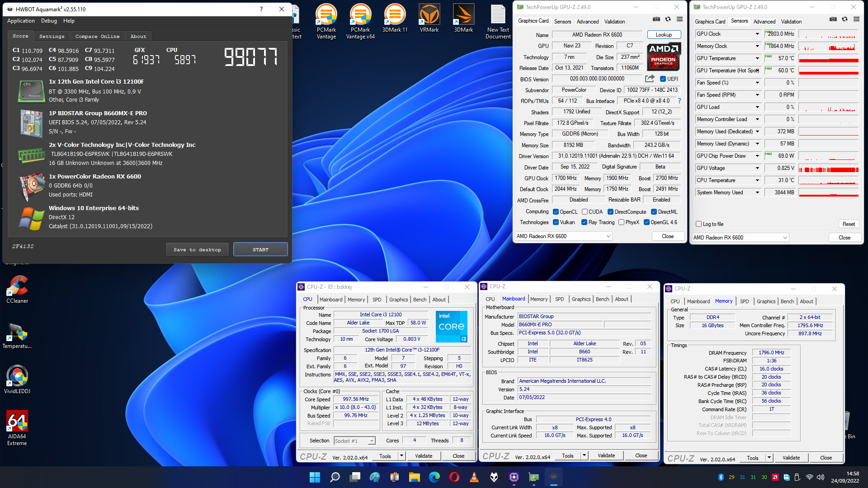
Task: Click the GPU Voltage sensor graph
Action: point(829,168)
